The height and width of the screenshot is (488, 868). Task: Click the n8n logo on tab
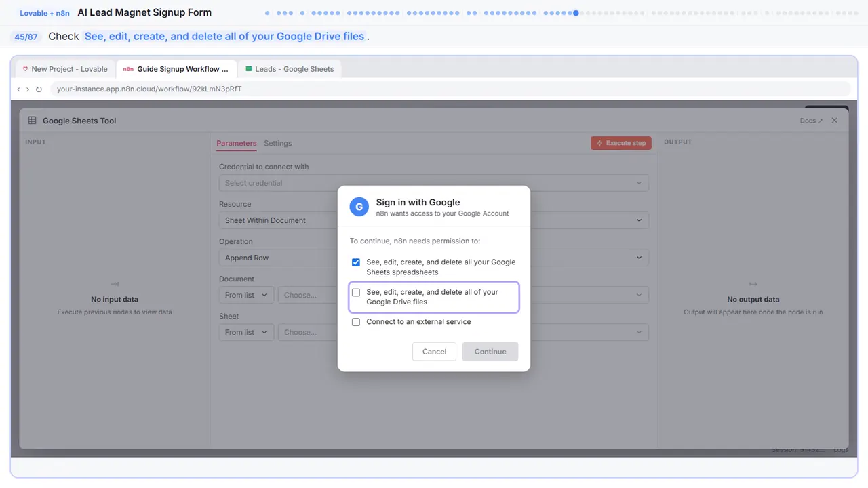128,69
